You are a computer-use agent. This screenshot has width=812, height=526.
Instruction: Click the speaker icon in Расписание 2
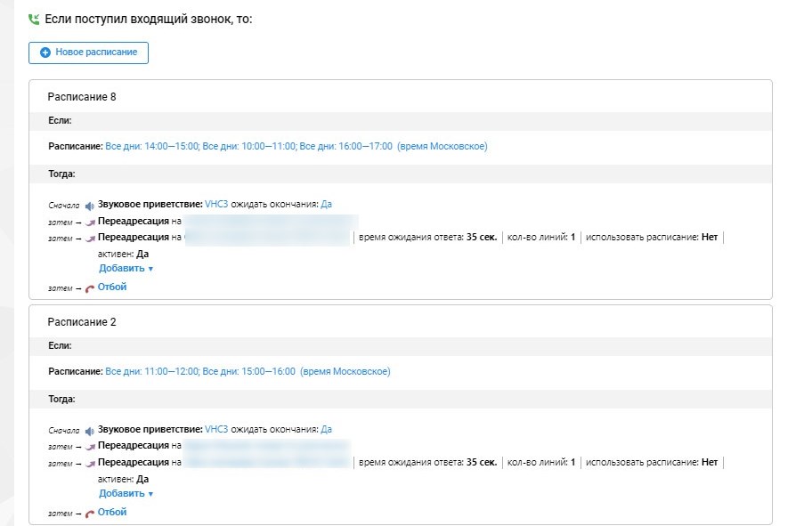(90, 430)
